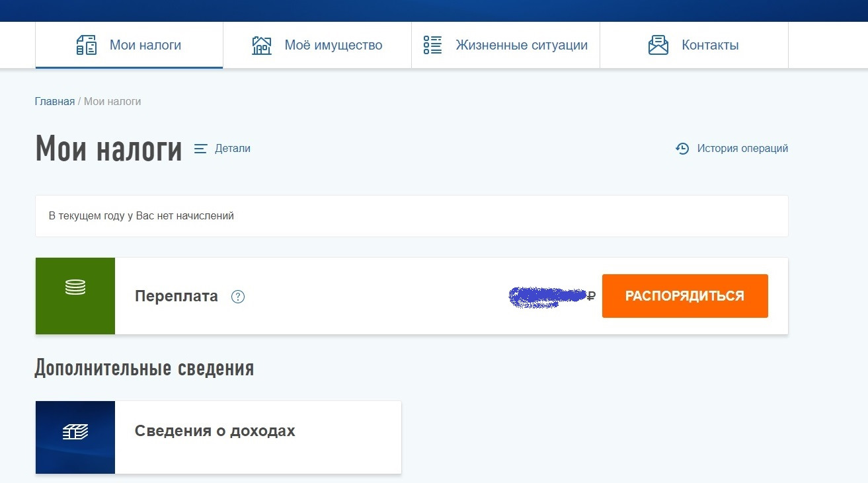Open История операций link
This screenshot has height=483, width=868.
pyautogui.click(x=742, y=149)
